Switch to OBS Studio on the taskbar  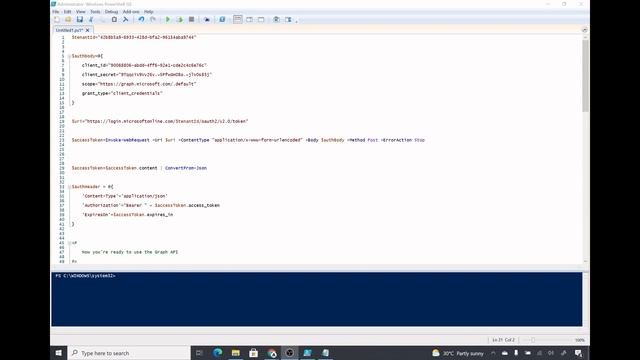(x=289, y=353)
